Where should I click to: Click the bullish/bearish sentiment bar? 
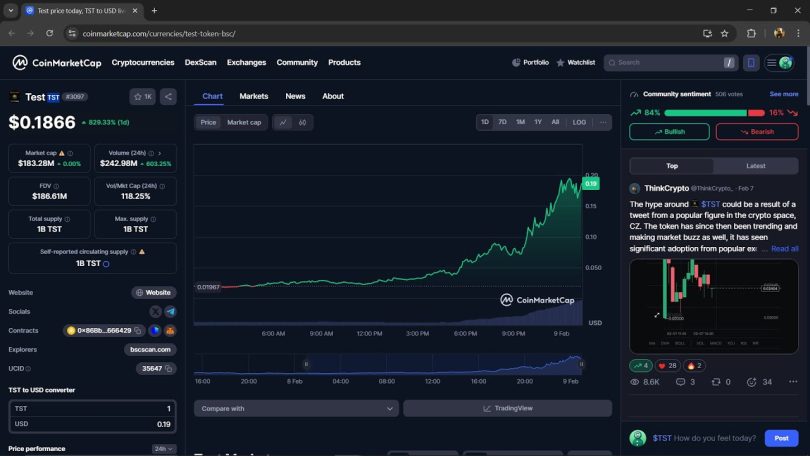pos(714,113)
